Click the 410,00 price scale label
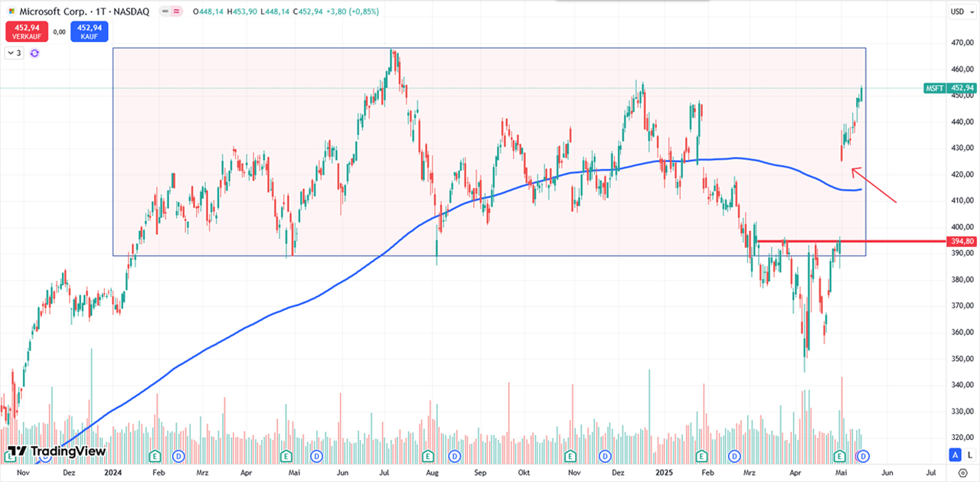The height and width of the screenshot is (482, 980). pos(961,200)
